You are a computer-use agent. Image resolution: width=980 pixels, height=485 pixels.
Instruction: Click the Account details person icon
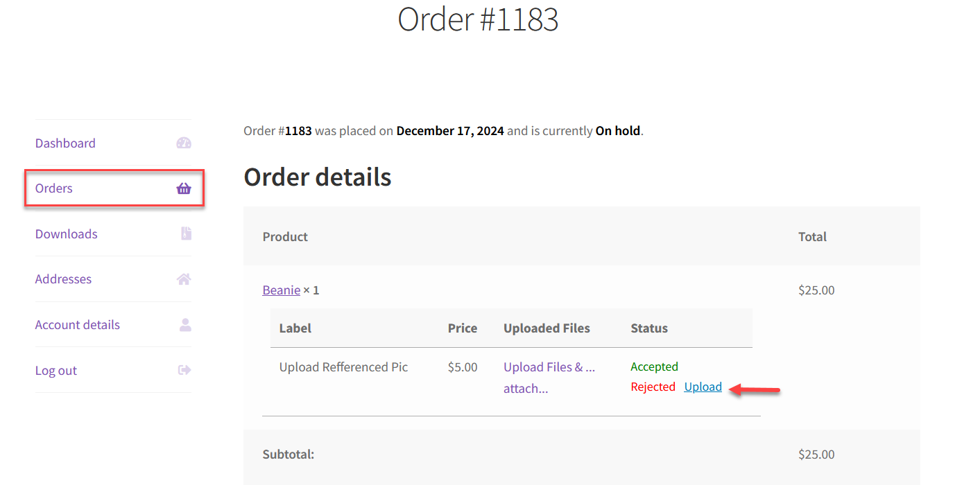point(184,324)
